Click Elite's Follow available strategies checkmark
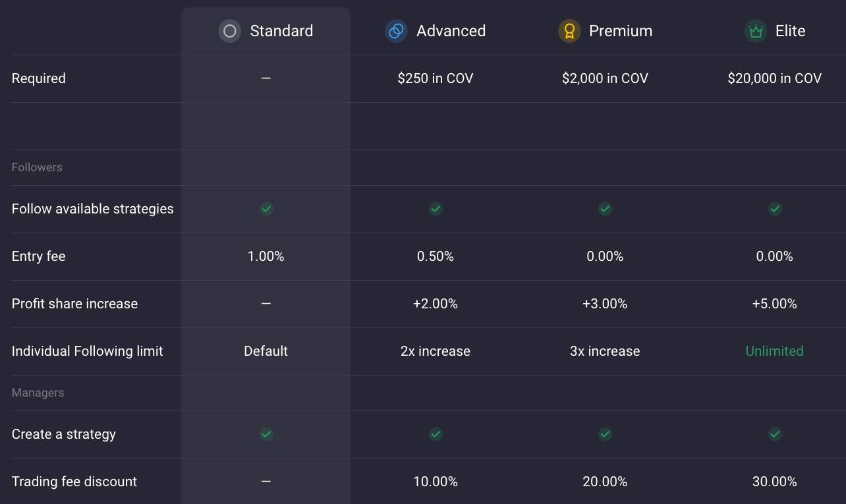This screenshot has height=504, width=846. (x=775, y=209)
